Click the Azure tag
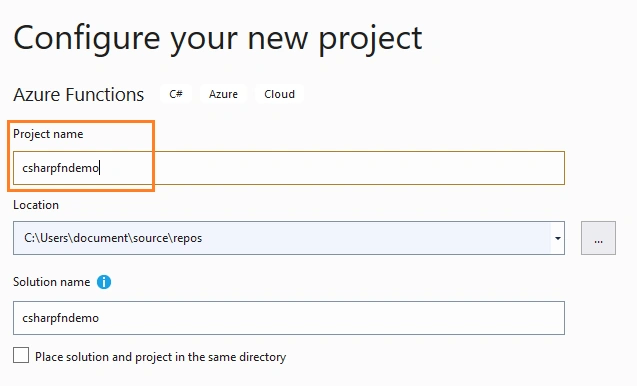637x386 pixels. point(223,94)
